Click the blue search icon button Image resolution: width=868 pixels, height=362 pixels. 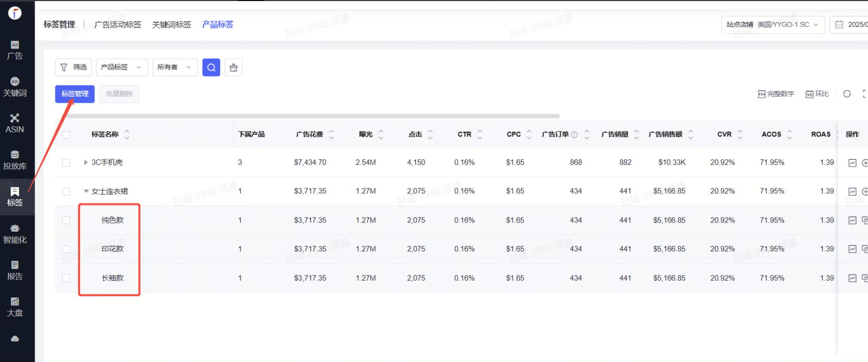(x=211, y=67)
